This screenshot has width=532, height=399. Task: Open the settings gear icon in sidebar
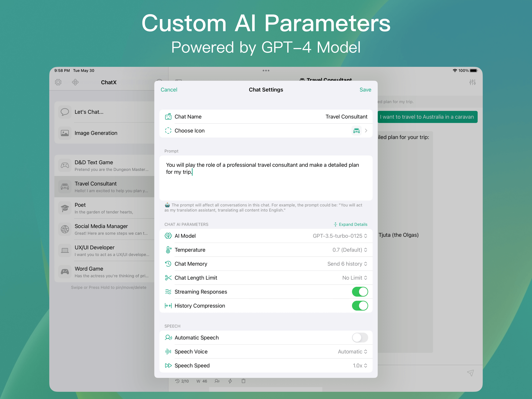tap(58, 82)
